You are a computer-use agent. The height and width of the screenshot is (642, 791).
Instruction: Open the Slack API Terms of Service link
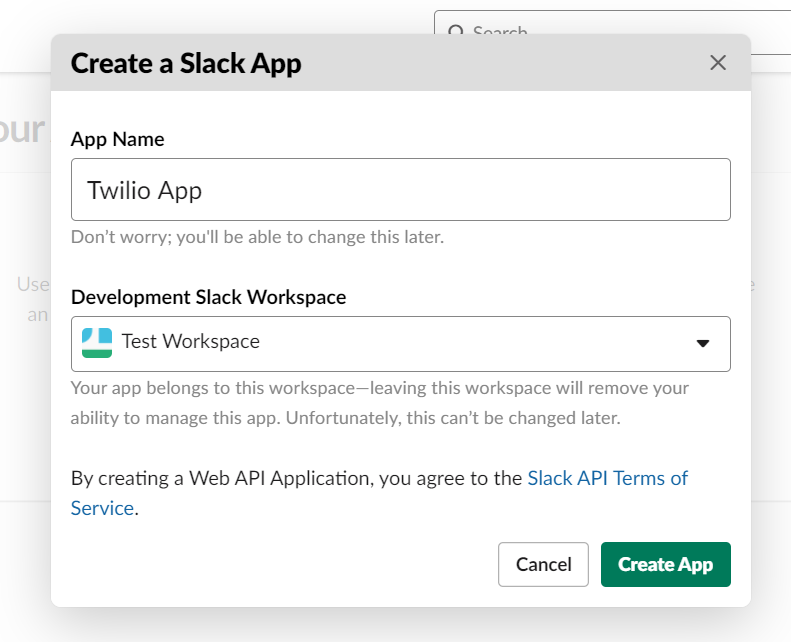[x=607, y=478]
